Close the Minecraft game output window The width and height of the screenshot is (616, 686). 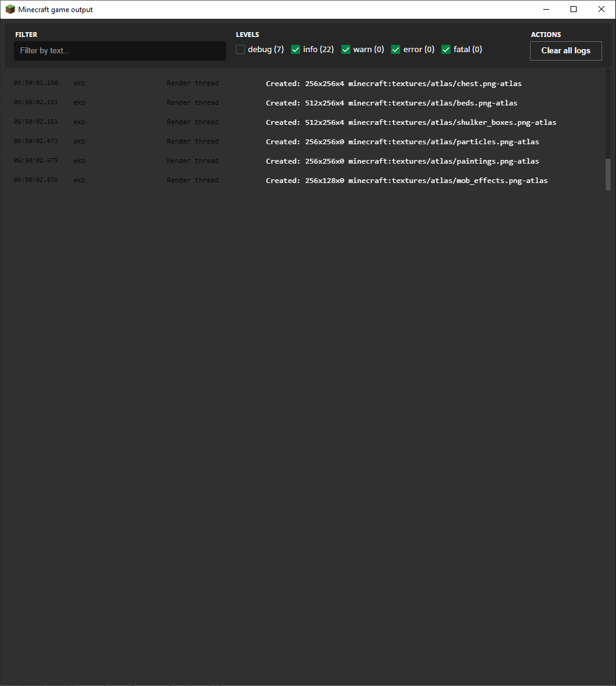pos(601,9)
